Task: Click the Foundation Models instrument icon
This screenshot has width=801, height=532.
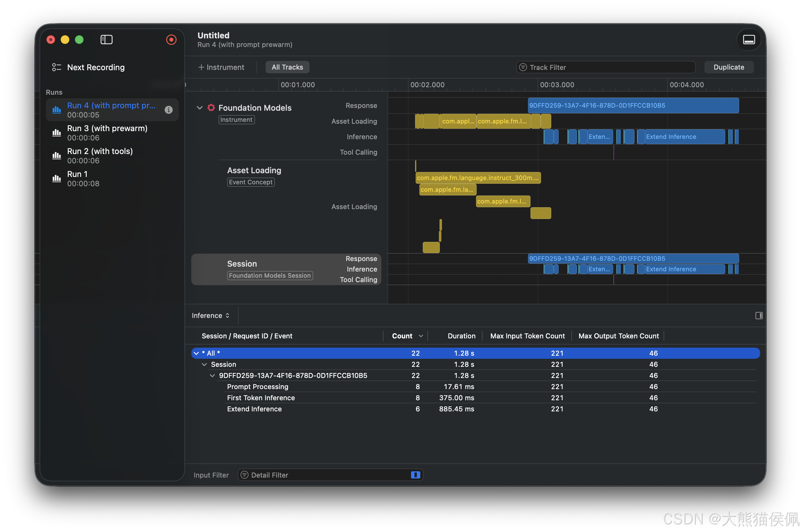Action: pos(211,108)
